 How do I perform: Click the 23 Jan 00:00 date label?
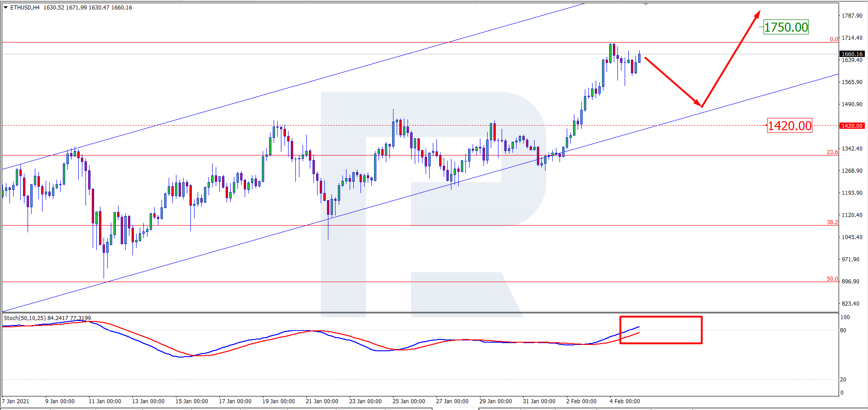click(x=365, y=401)
